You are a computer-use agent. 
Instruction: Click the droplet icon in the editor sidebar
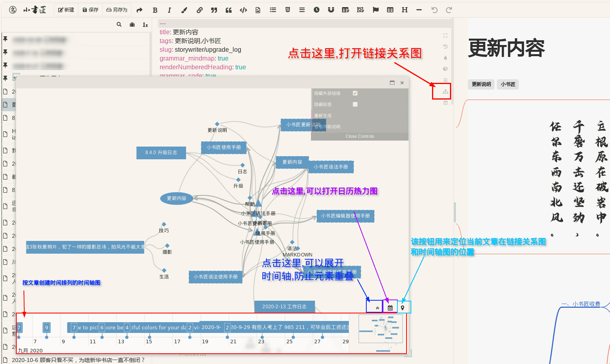(446, 58)
